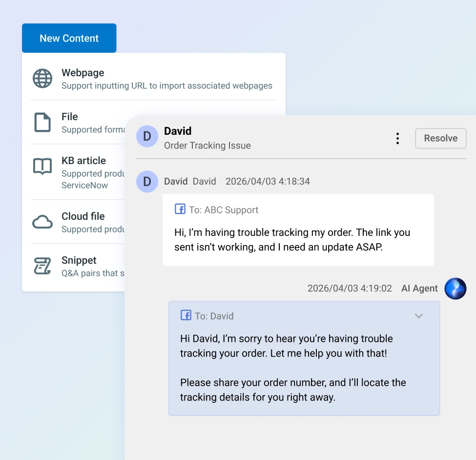The height and width of the screenshot is (460, 476).
Task: Click the KB article book icon
Action: point(42,167)
